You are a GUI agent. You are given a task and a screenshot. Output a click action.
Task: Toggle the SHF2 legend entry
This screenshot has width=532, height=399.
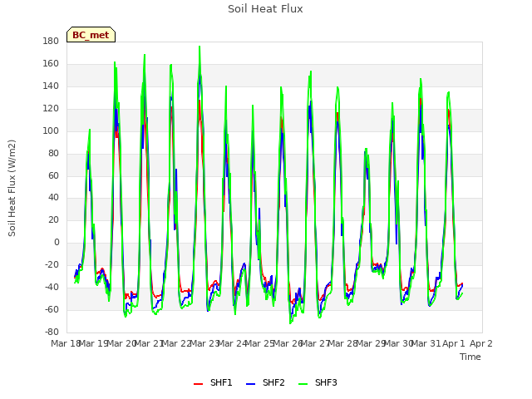265,382
